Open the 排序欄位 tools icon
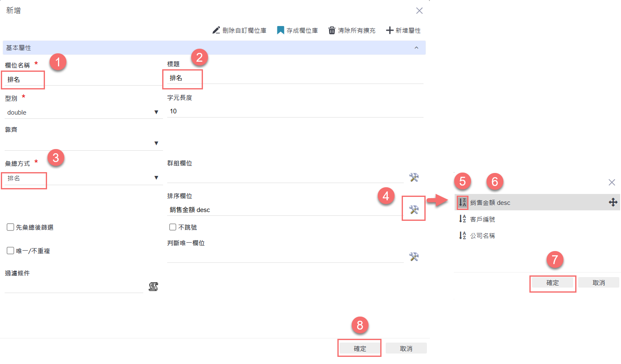The height and width of the screenshot is (364, 621). pos(413,209)
